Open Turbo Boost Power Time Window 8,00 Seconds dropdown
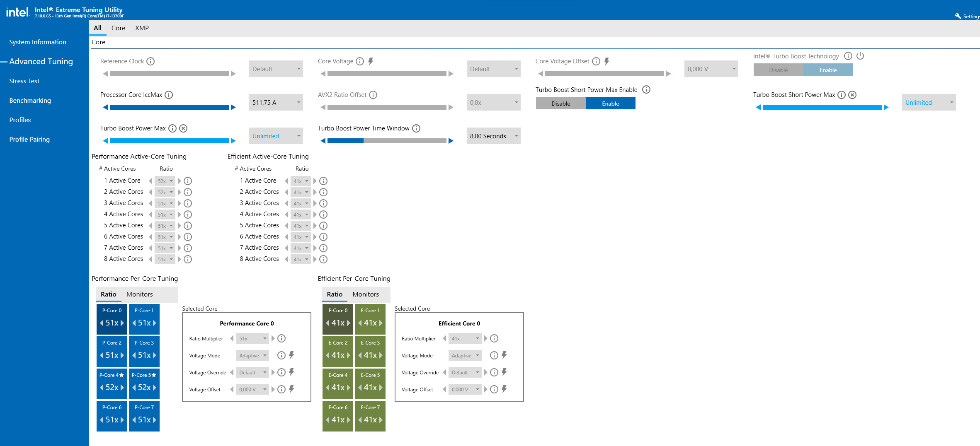 [494, 136]
